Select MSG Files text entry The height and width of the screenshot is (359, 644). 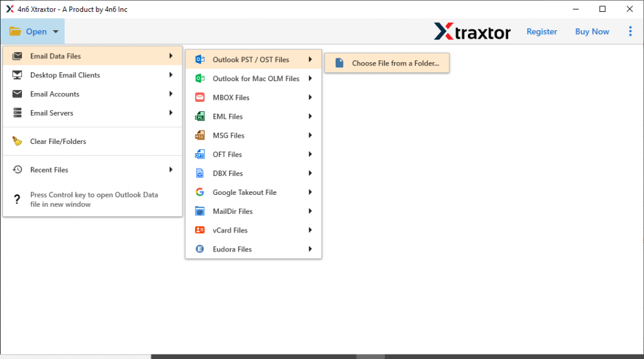(228, 136)
